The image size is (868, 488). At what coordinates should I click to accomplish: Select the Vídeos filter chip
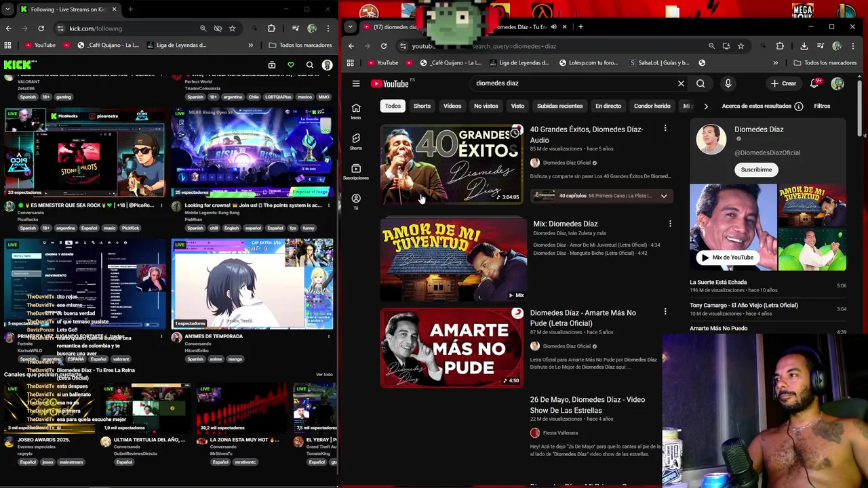tap(452, 106)
